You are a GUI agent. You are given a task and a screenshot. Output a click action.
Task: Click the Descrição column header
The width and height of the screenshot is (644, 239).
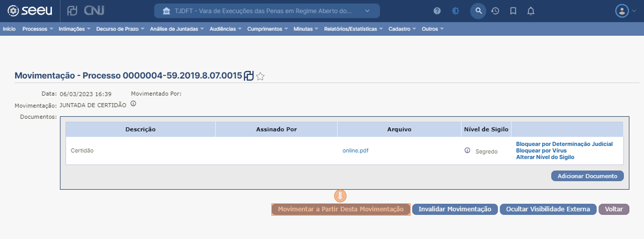(x=140, y=129)
